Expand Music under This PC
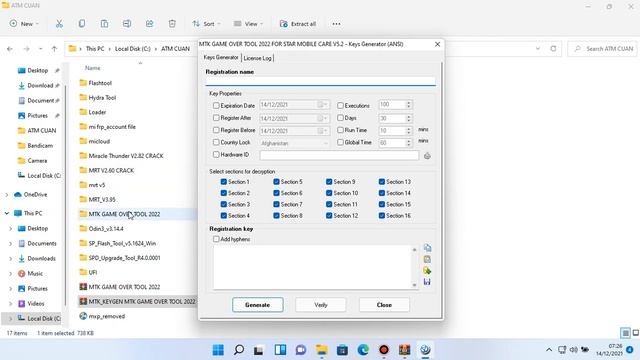Image resolution: width=640 pixels, height=360 pixels. (11, 273)
